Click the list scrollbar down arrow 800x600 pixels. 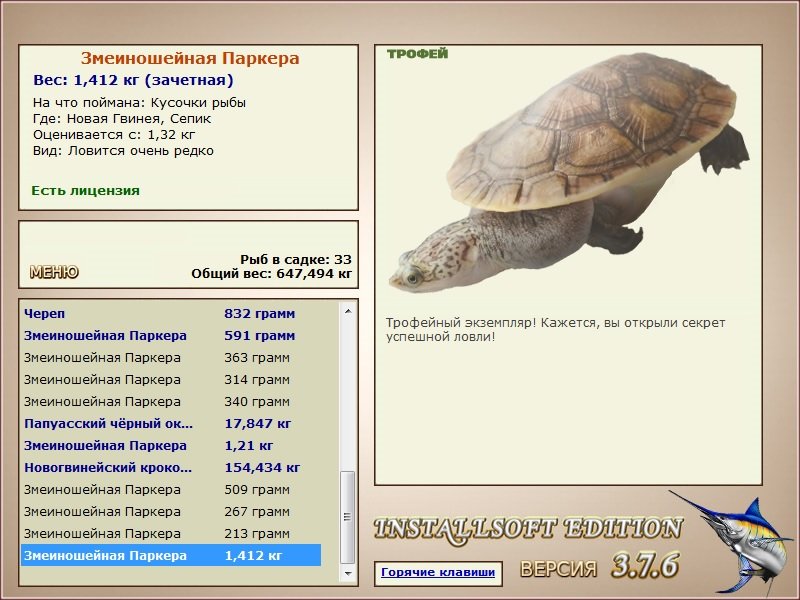(348, 573)
